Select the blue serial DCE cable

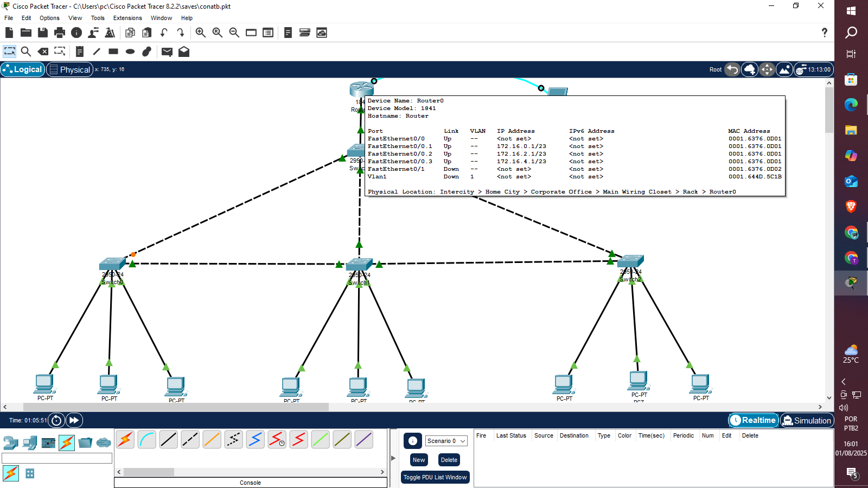pyautogui.click(x=256, y=440)
